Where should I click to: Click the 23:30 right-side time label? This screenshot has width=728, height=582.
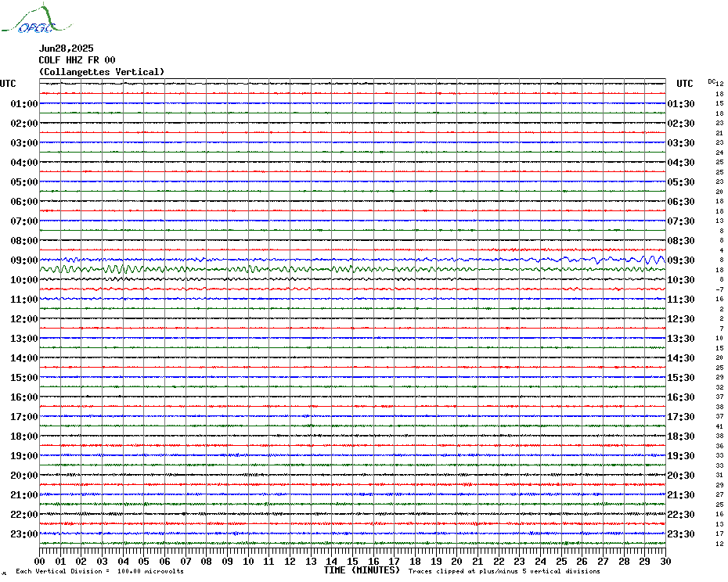(681, 533)
